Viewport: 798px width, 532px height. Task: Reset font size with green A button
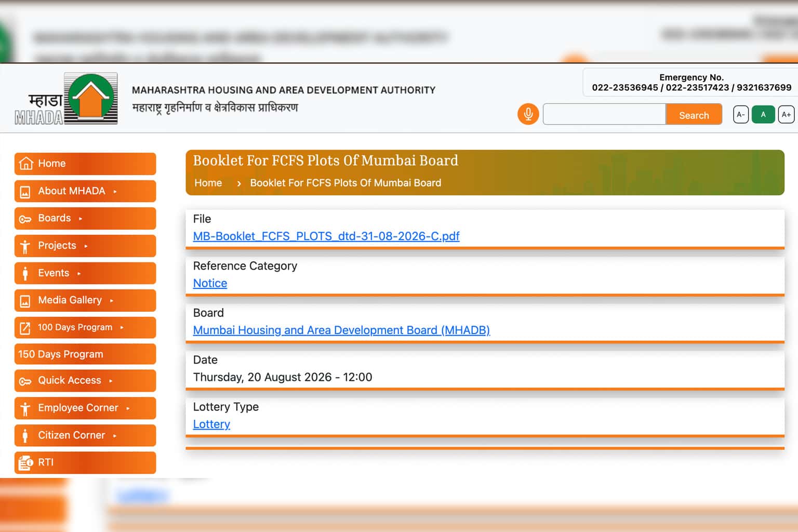[x=763, y=114]
